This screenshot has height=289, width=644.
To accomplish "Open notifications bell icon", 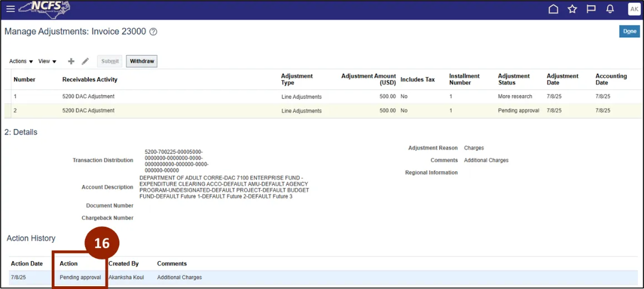I will [x=610, y=9].
